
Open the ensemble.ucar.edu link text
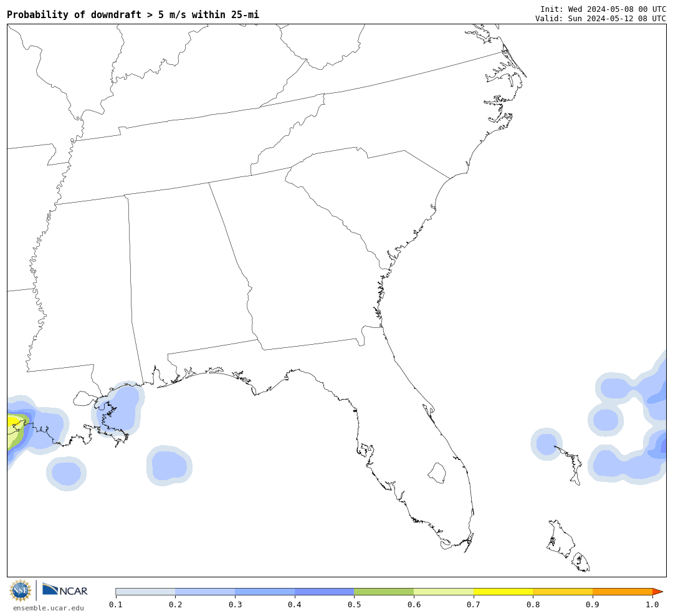click(x=49, y=608)
